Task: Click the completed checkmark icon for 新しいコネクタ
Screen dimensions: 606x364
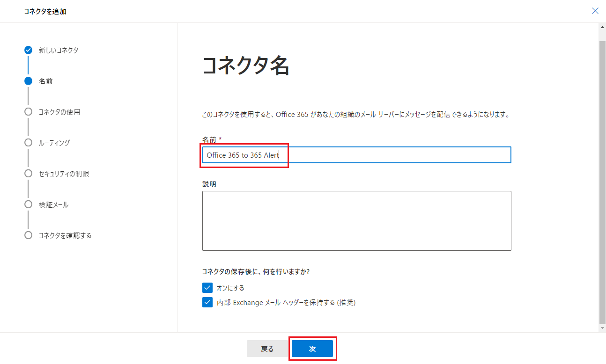Action: pyautogui.click(x=28, y=50)
